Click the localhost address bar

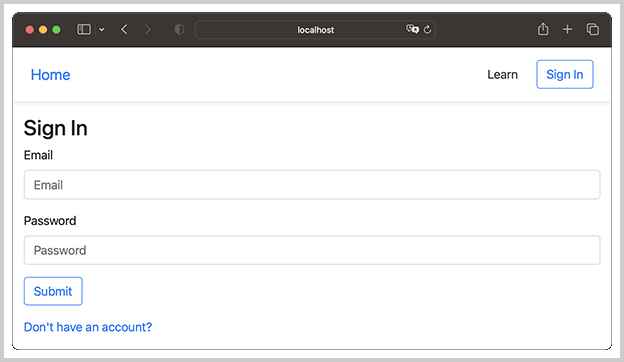[x=315, y=29]
